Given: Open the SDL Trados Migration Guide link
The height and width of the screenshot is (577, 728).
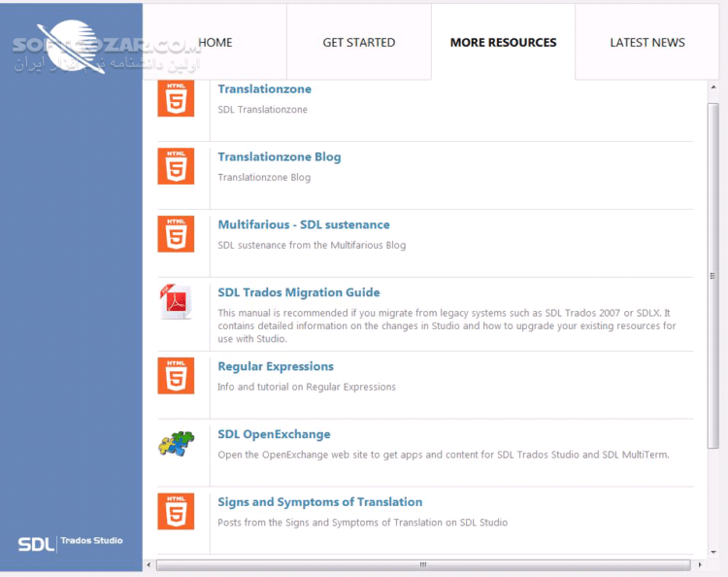Looking at the screenshot, I should 298,292.
